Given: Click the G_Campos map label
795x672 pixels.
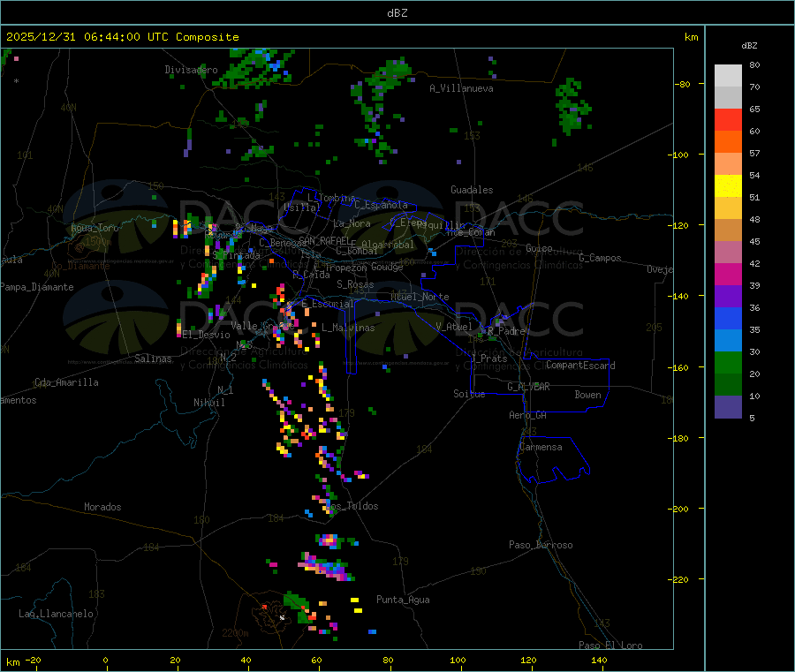Looking at the screenshot, I should coord(600,258).
